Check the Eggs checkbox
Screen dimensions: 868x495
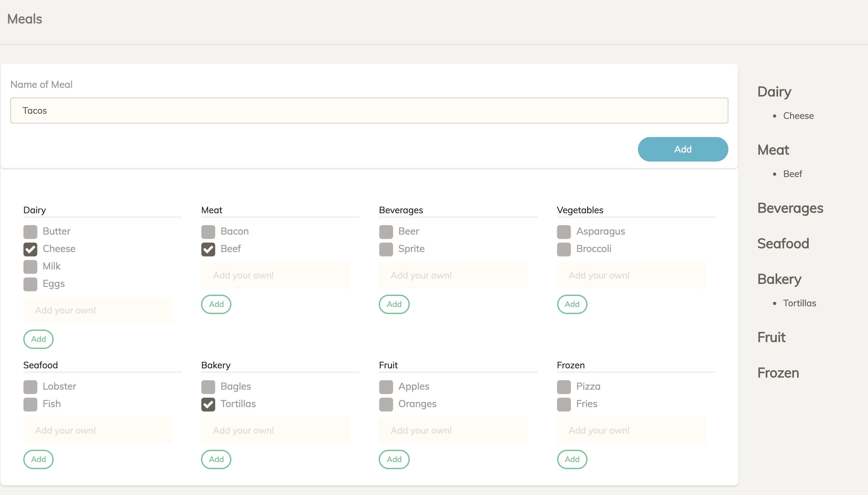click(30, 284)
